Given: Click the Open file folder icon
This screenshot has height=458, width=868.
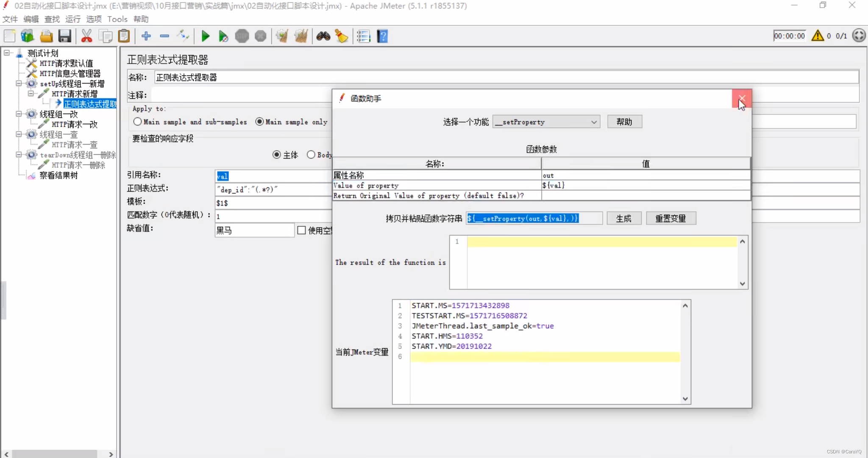Looking at the screenshot, I should click(x=46, y=36).
